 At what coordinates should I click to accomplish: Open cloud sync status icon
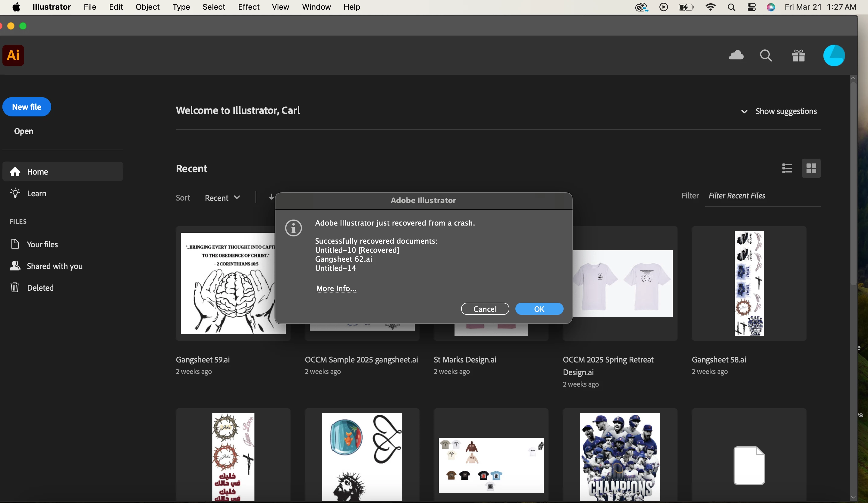[x=736, y=55]
